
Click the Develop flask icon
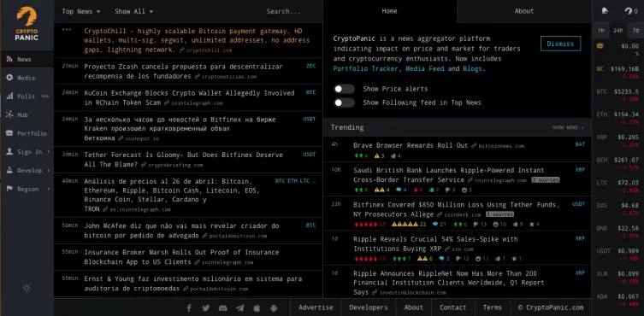(x=9, y=170)
